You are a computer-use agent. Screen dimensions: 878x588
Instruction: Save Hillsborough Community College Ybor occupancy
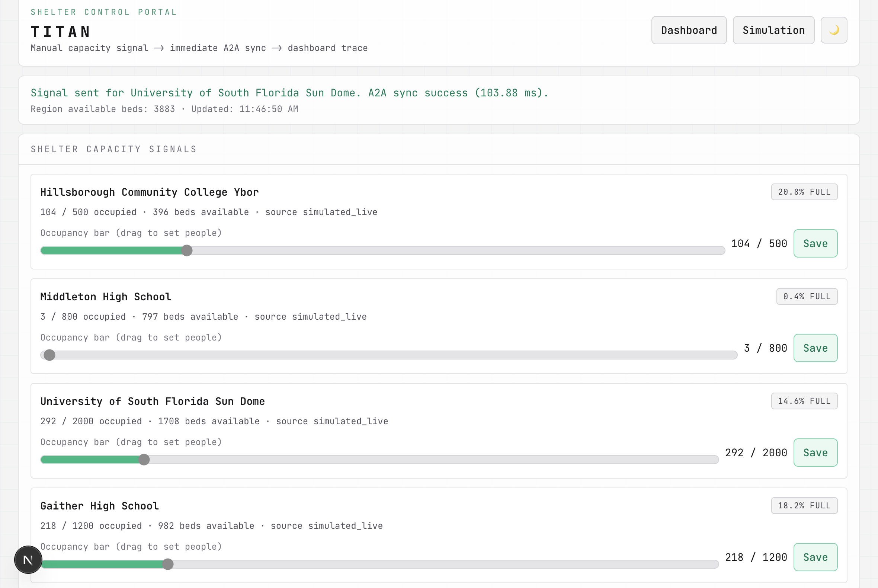point(815,243)
